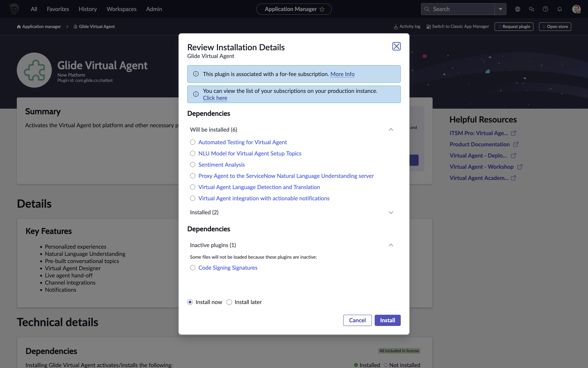The width and height of the screenshot is (588, 368).
Task: Select the Install now option
Action: click(190, 302)
